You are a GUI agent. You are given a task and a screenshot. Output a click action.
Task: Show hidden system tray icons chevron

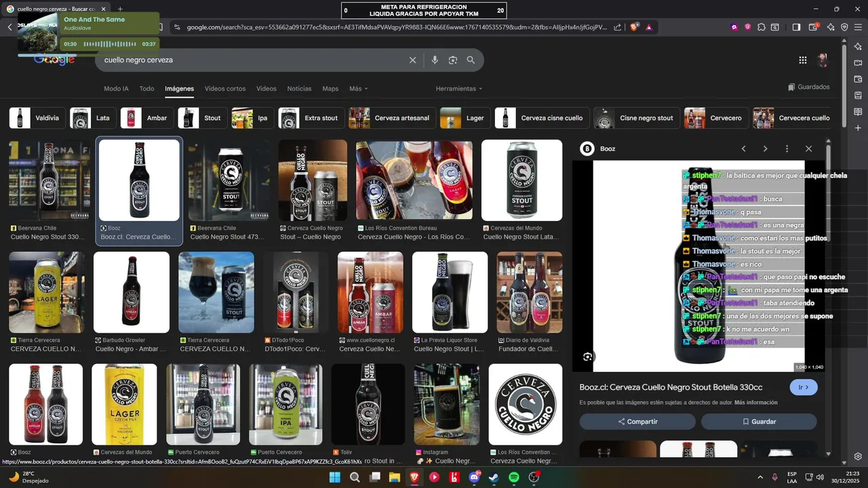[x=759, y=477]
